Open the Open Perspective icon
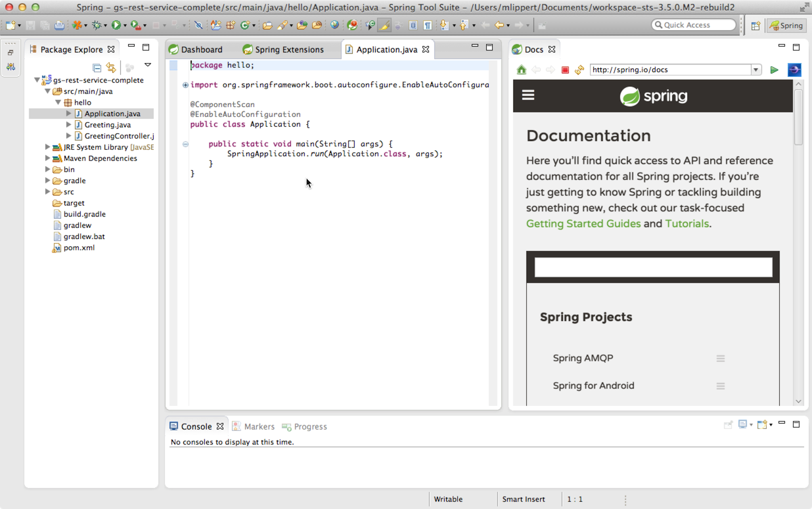This screenshot has height=509, width=812. coord(756,26)
